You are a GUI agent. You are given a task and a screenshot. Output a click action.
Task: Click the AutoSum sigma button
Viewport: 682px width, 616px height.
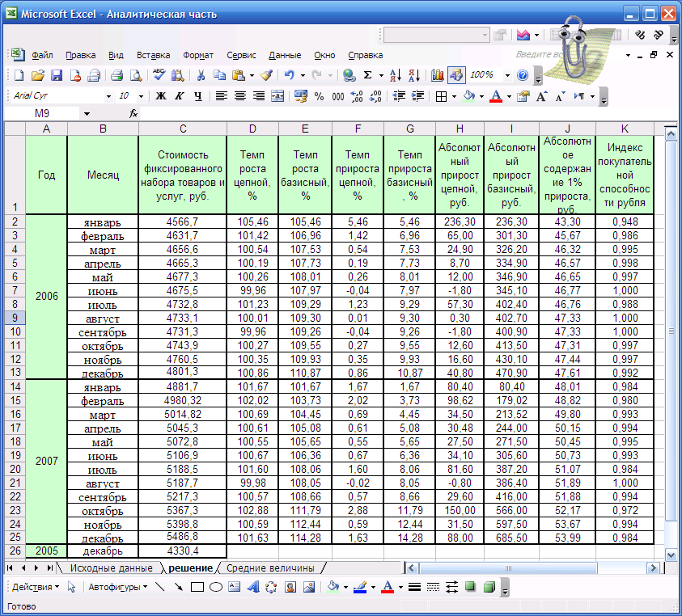click(x=368, y=75)
